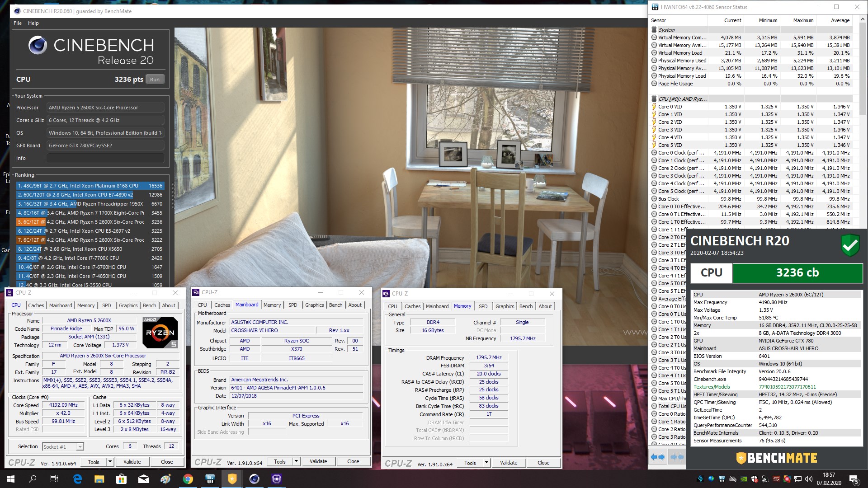This screenshot has width=868, height=488.
Task: Click the CPU [#0] group chip icon
Action: click(654, 99)
